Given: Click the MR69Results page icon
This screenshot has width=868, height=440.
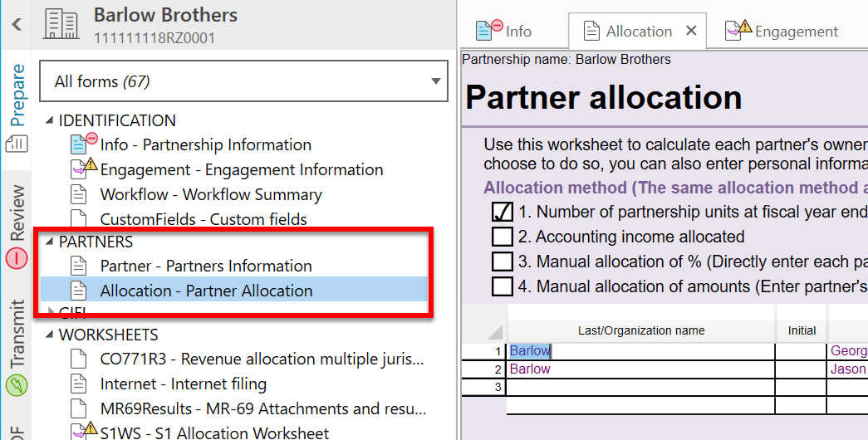Looking at the screenshot, I should tap(79, 409).
